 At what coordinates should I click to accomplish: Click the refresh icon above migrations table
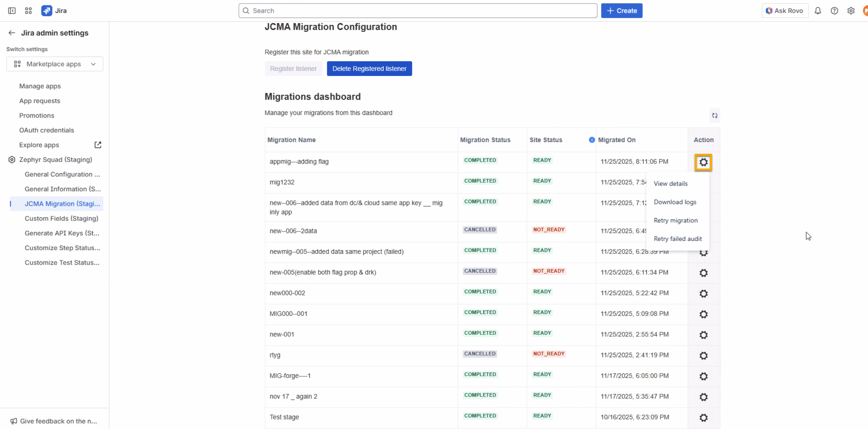[714, 115]
